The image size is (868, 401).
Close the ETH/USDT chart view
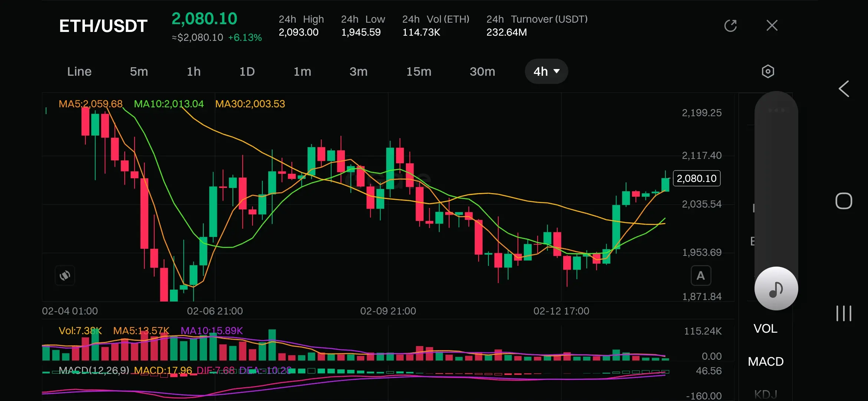[x=772, y=26]
